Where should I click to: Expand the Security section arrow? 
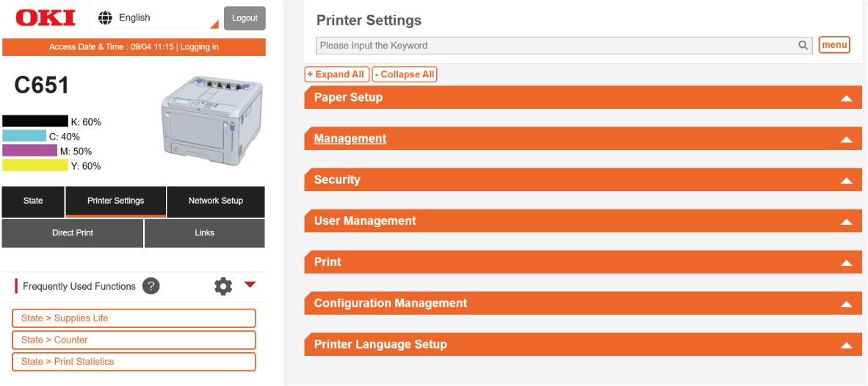(846, 180)
